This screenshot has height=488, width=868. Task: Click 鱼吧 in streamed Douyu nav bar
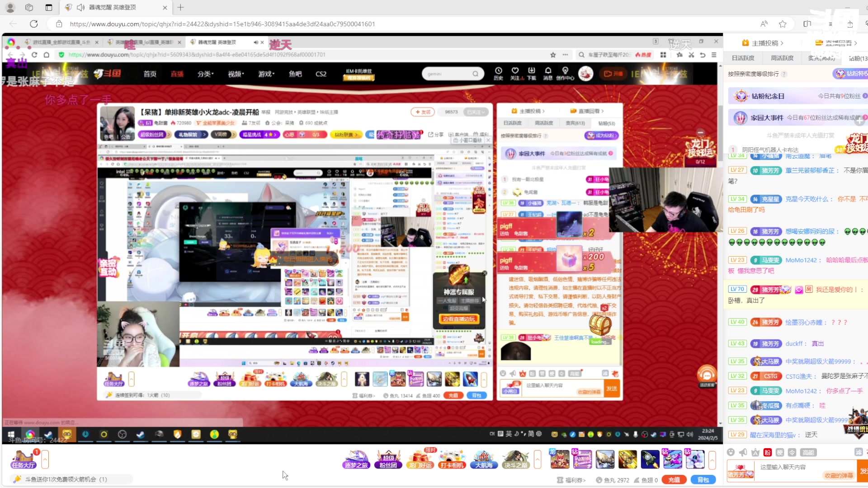tap(295, 74)
